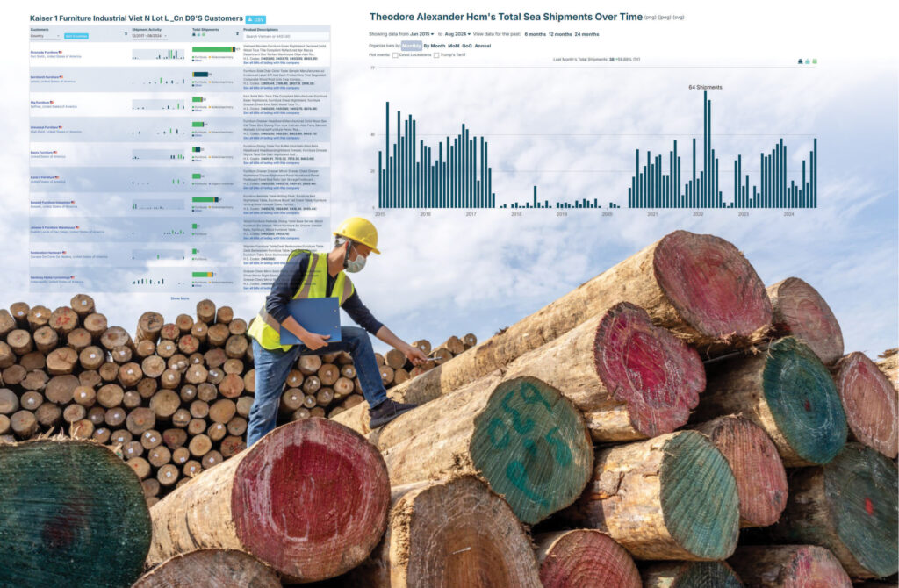View data for the past 12 months
Viewport: 899px width, 588px height.
(x=560, y=34)
